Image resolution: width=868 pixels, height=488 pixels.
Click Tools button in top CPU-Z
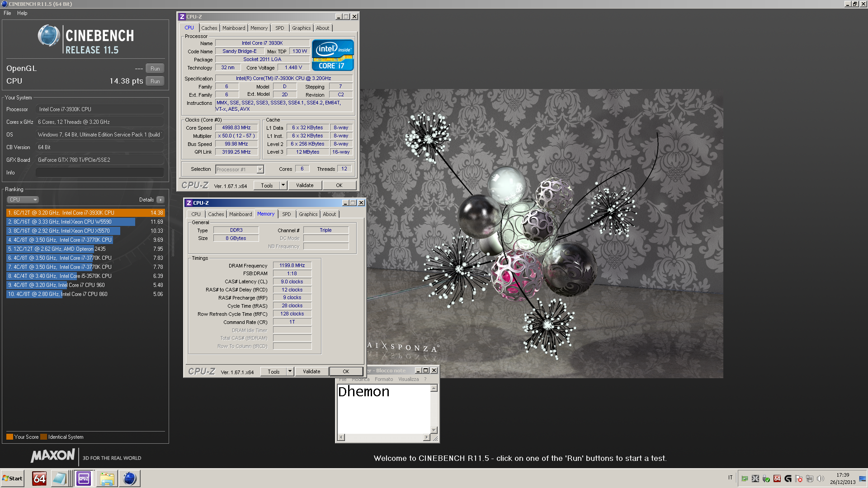click(267, 186)
